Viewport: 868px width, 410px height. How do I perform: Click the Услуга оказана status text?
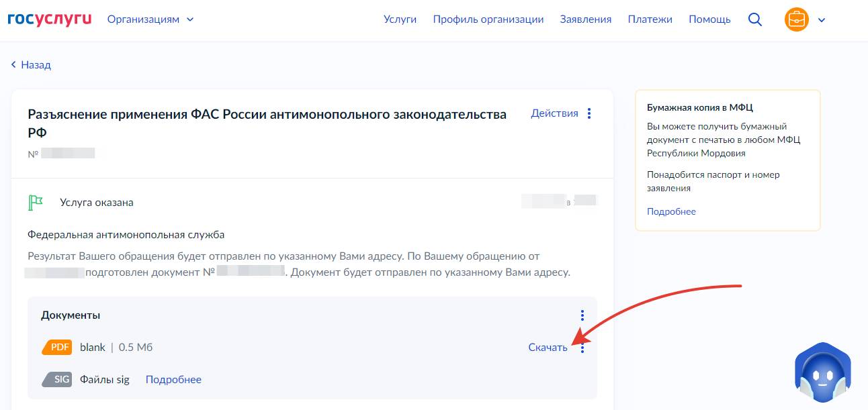coord(97,203)
